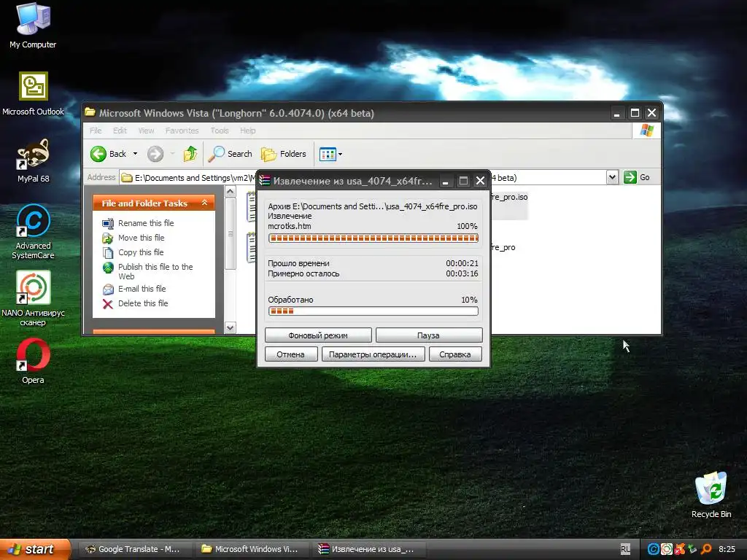Screen dimensions: 747x560
Task: Close the extraction dialog window
Action: [x=480, y=181]
